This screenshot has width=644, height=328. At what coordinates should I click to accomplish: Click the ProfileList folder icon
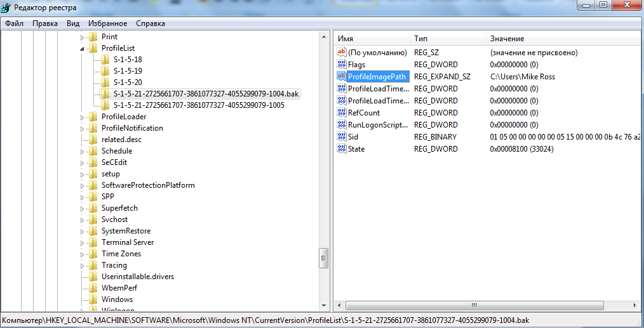(x=93, y=48)
